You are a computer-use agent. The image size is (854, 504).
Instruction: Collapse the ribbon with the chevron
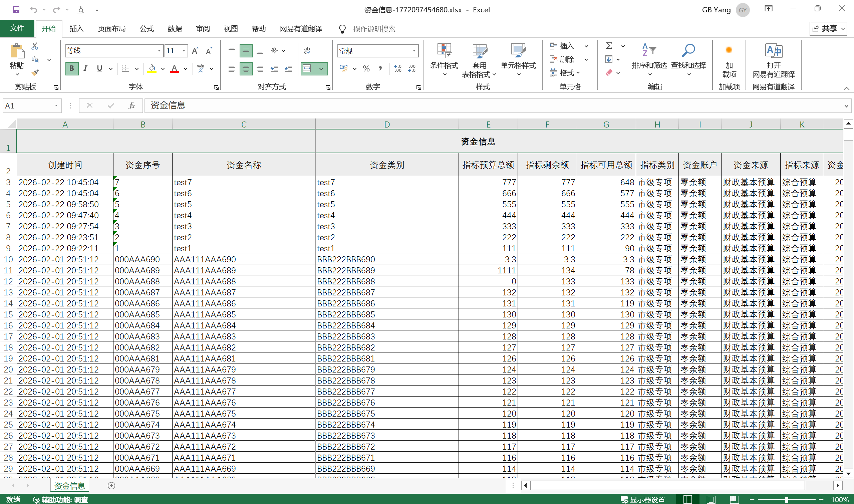point(846,88)
